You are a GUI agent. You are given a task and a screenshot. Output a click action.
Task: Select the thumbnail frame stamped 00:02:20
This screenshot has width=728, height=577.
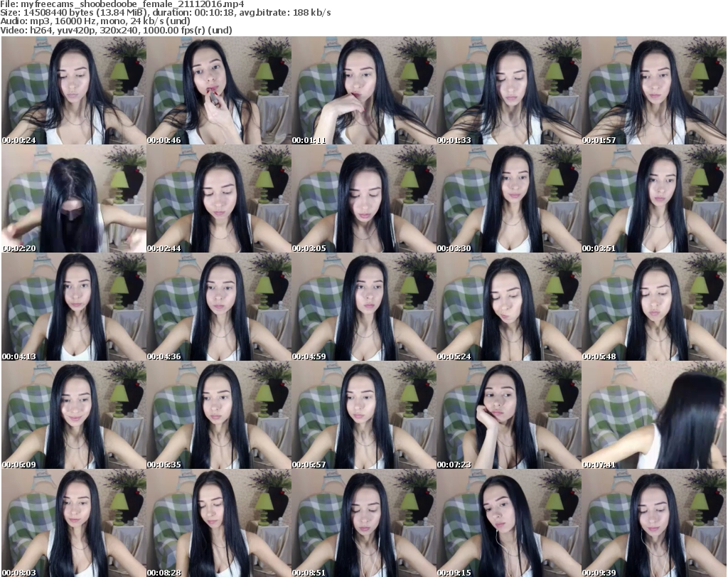[x=74, y=198]
